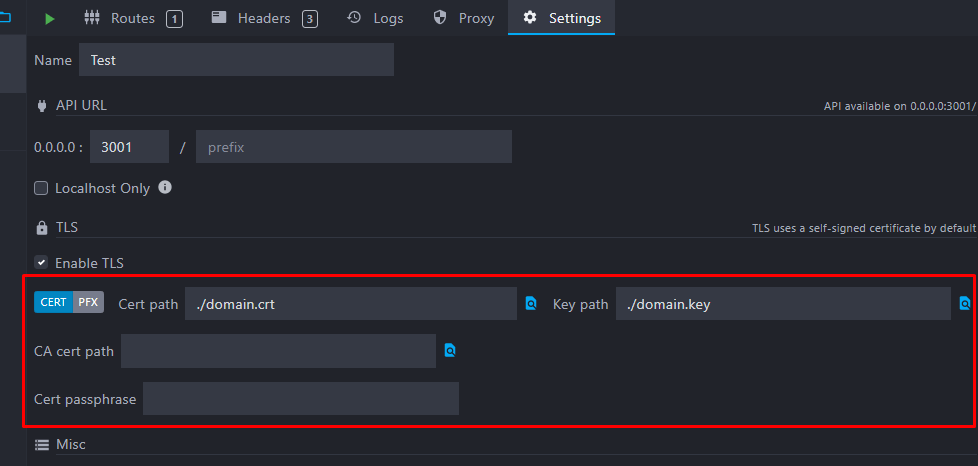Viewport: 978px width, 466px height.
Task: Focus the port field showing 3001
Action: (x=129, y=147)
